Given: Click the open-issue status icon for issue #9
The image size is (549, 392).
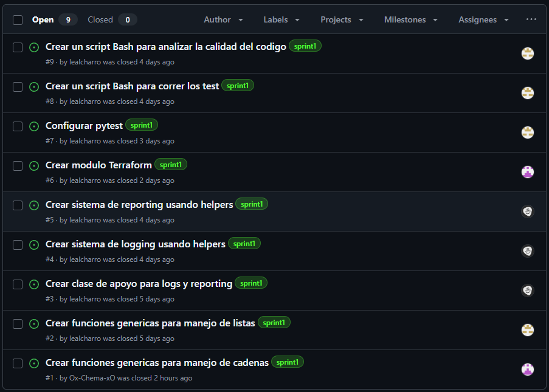Looking at the screenshot, I should pyautogui.click(x=34, y=47).
